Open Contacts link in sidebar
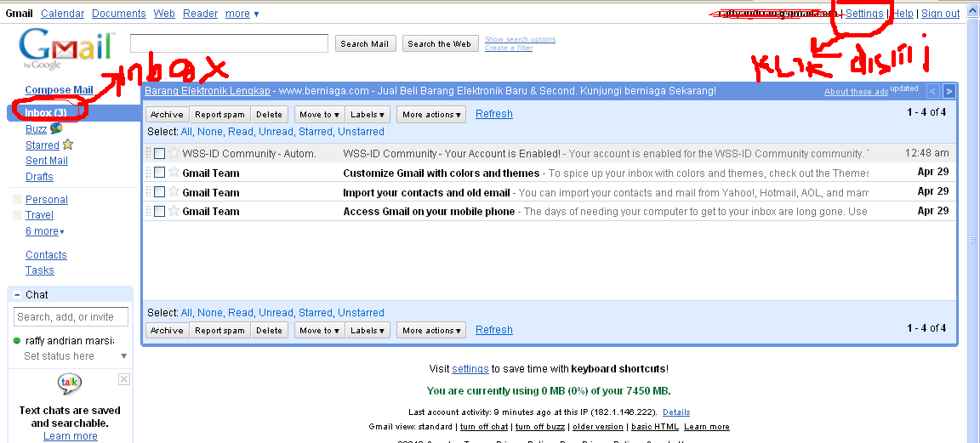The image size is (980, 443). pos(46,255)
